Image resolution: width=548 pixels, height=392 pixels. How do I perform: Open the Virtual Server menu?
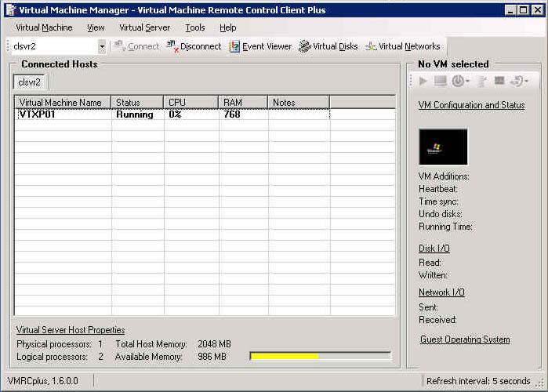point(145,27)
